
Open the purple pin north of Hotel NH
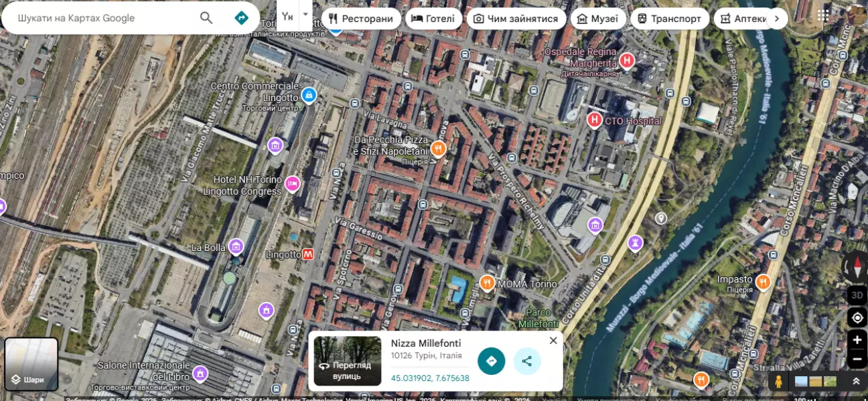click(x=275, y=145)
